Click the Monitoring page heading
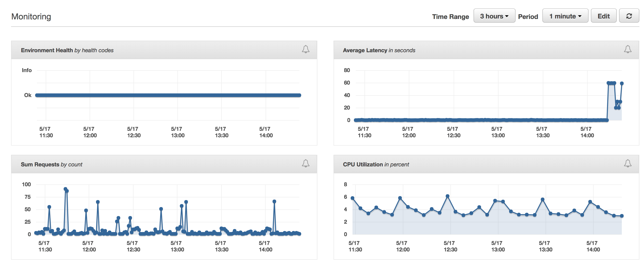 tap(31, 16)
